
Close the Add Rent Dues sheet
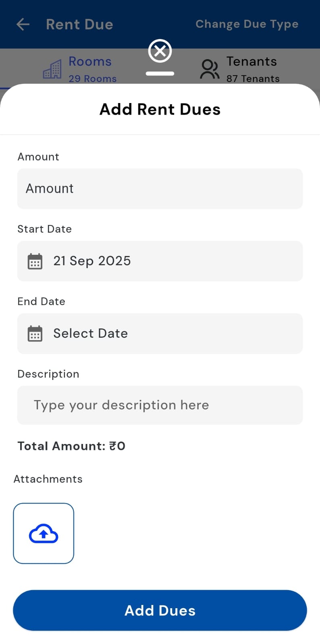click(x=160, y=51)
